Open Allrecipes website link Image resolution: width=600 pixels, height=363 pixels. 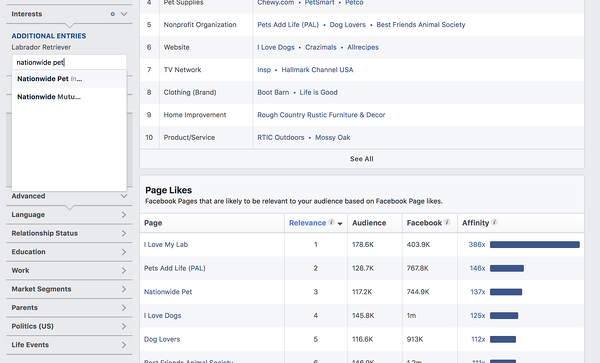point(363,47)
